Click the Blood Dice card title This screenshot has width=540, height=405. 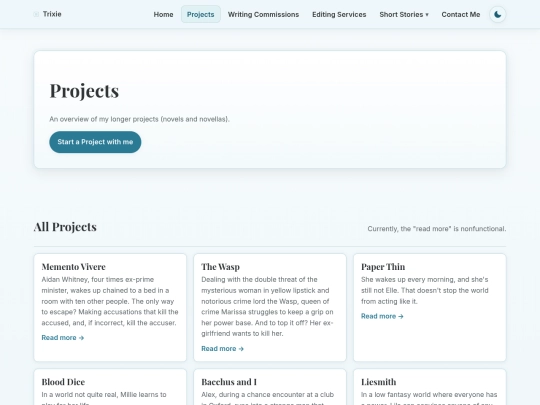63,382
